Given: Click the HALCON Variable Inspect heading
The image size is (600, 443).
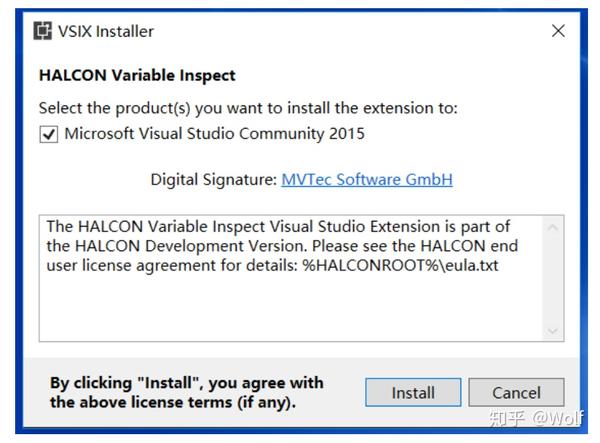Looking at the screenshot, I should point(137,75).
